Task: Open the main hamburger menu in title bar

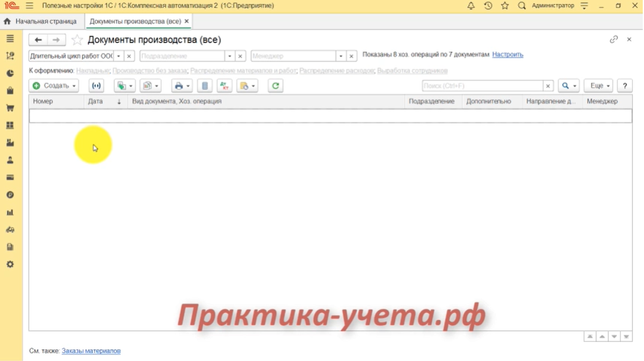Action: 29,6
